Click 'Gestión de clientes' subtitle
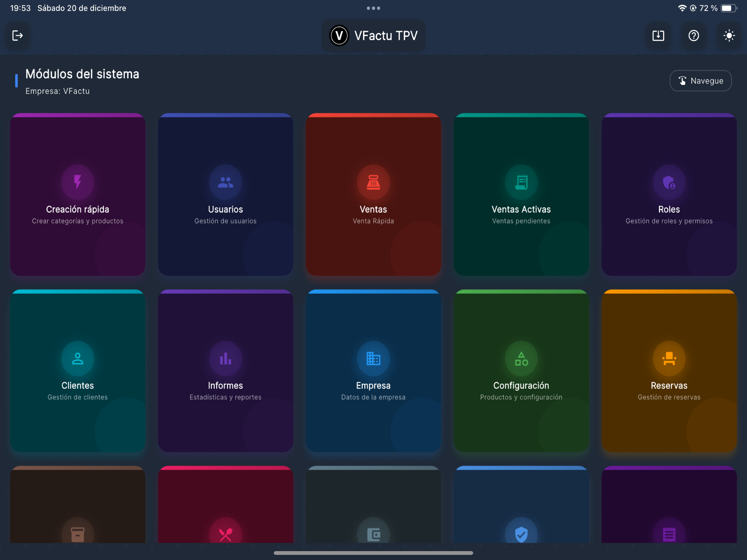The image size is (747, 560). click(78, 397)
